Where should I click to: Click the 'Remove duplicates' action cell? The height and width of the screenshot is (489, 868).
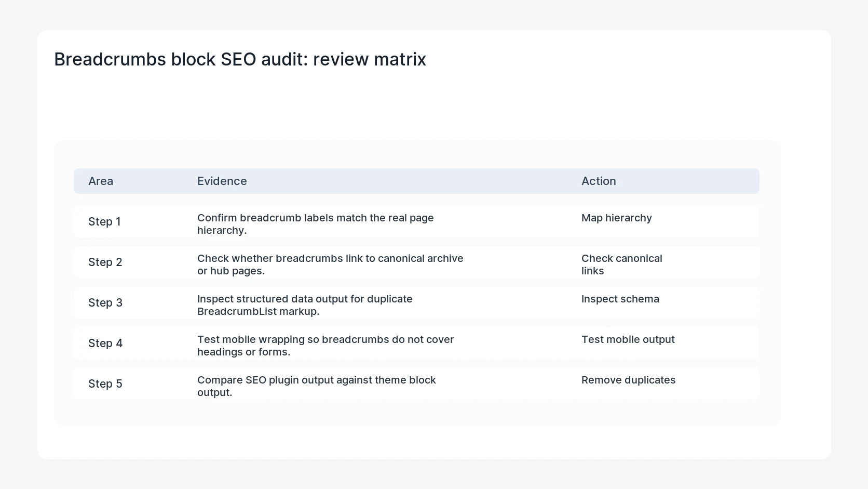click(629, 380)
